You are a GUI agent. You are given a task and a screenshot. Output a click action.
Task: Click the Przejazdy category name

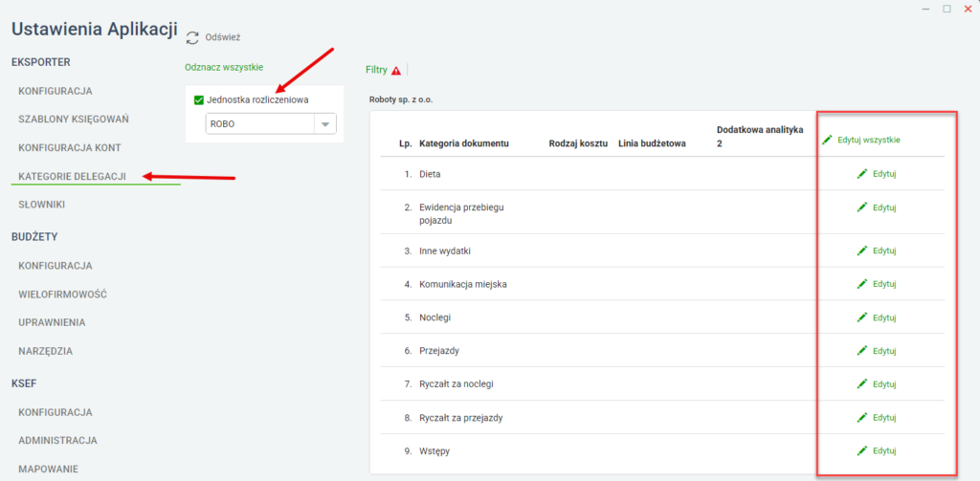(x=439, y=351)
